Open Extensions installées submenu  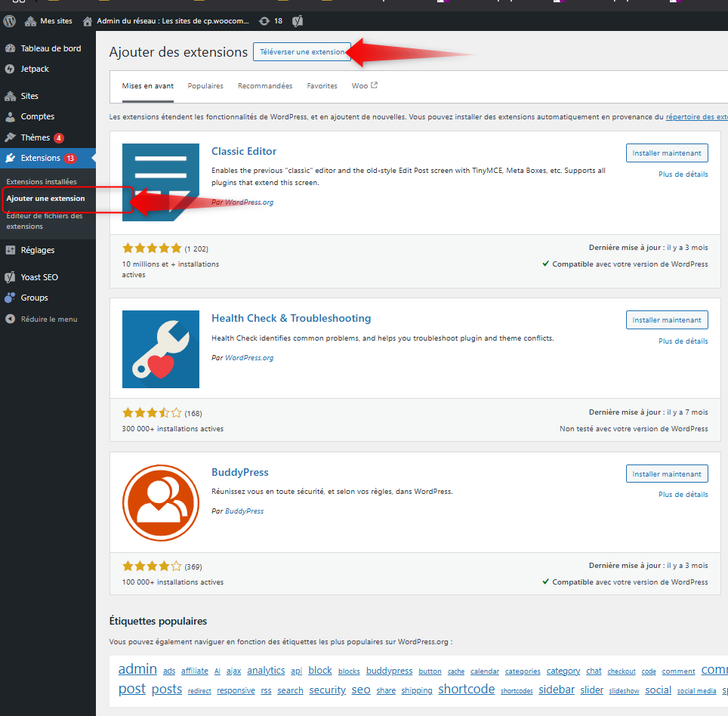tap(42, 181)
